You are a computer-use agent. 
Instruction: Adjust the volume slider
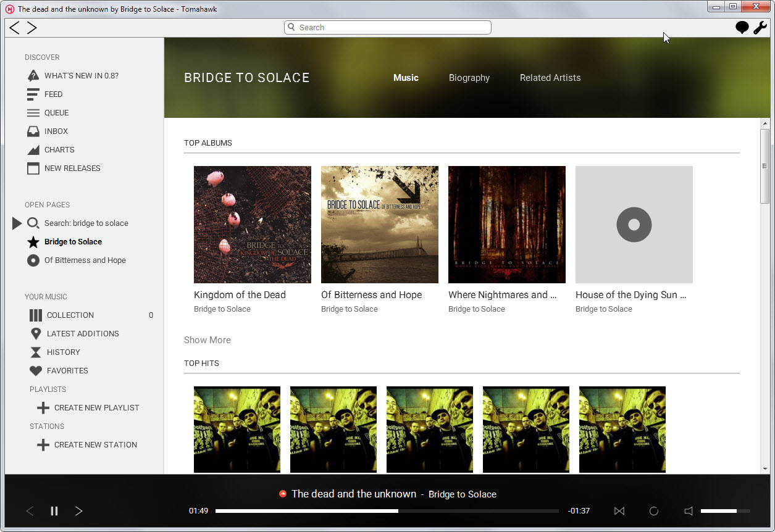[x=726, y=511]
